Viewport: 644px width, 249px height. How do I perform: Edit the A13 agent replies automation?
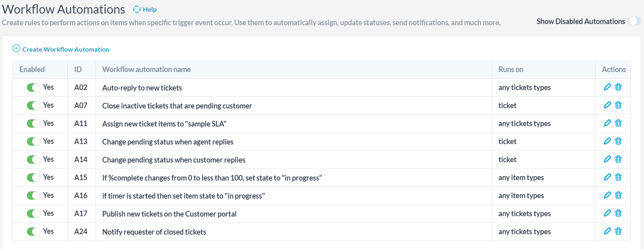click(608, 141)
